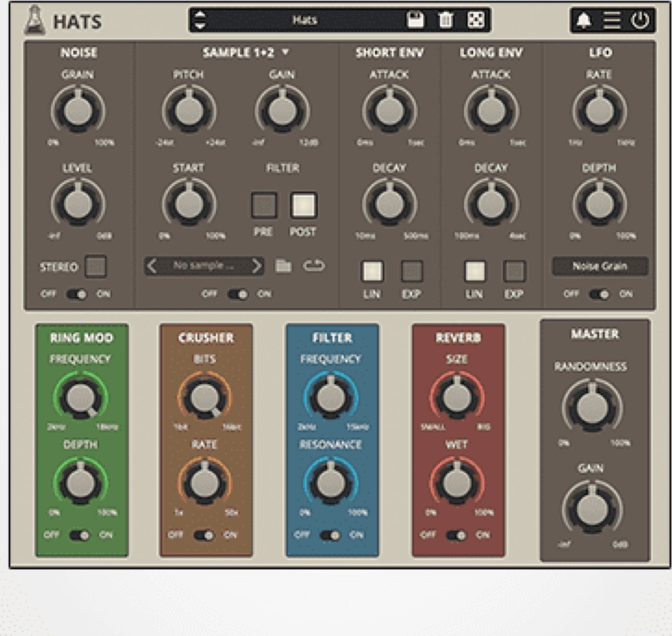Toggle the LFO on/off switch
672x636 pixels.
599,294
